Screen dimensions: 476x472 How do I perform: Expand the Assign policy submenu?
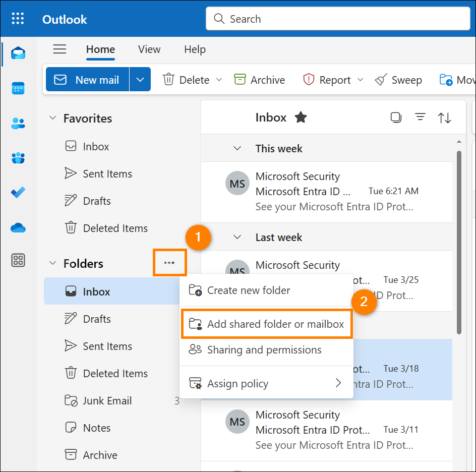(x=266, y=383)
